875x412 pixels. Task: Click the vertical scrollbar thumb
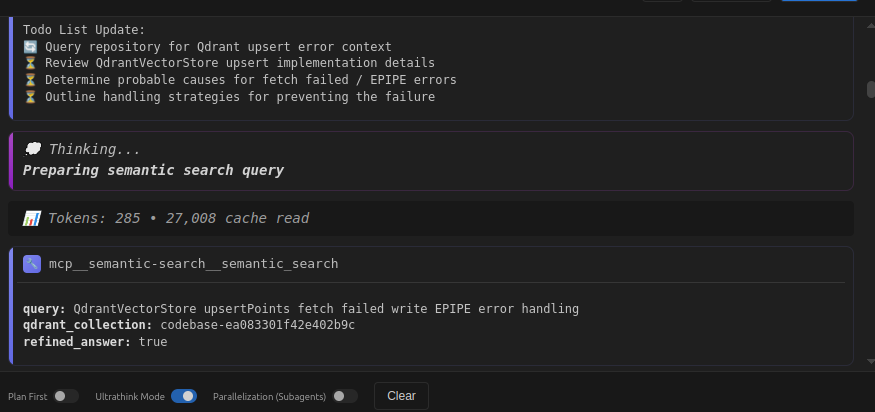pyautogui.click(x=870, y=89)
